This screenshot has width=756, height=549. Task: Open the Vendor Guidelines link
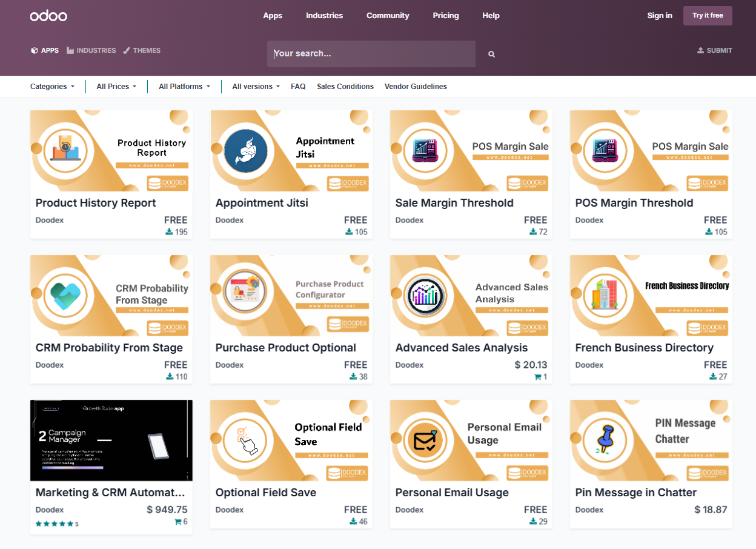point(416,87)
